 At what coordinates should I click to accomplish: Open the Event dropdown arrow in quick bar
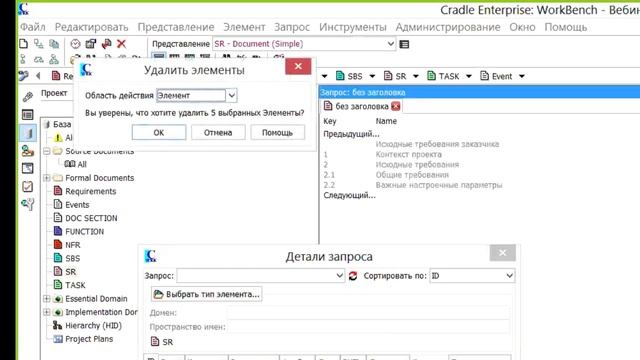522,76
